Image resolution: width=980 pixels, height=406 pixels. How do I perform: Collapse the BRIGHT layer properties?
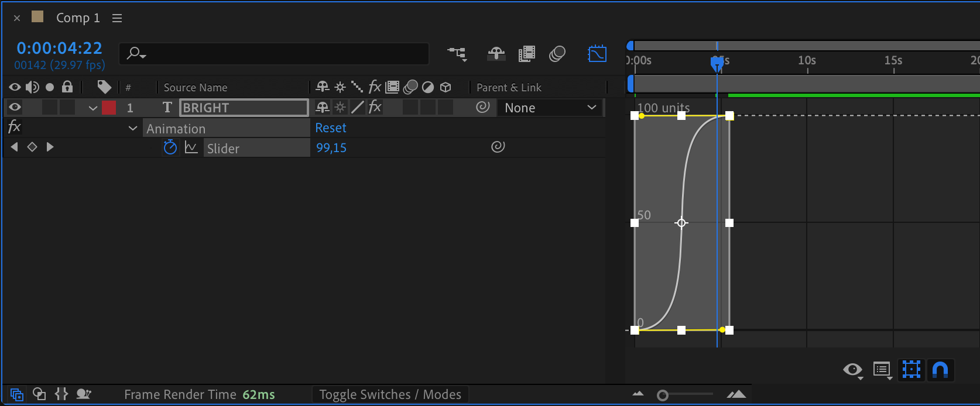(x=92, y=108)
